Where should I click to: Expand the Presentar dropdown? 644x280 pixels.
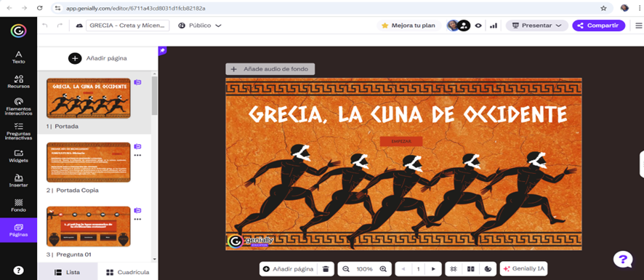[537, 25]
